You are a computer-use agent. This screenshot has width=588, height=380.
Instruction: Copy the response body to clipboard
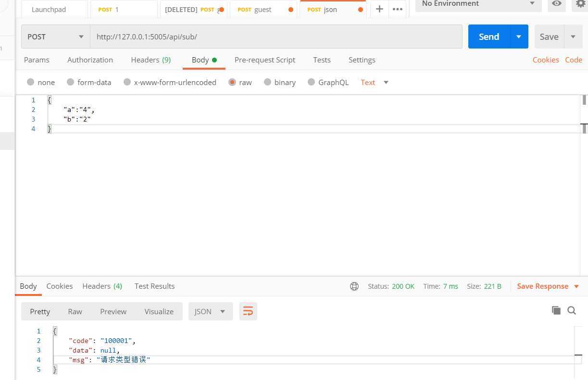556,310
